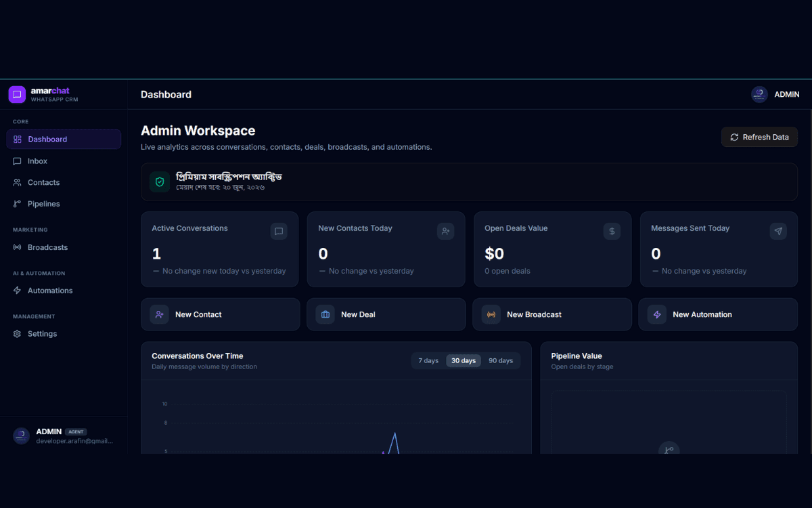
Task: Click the Inbox chat bubble icon
Action: [x=18, y=161]
